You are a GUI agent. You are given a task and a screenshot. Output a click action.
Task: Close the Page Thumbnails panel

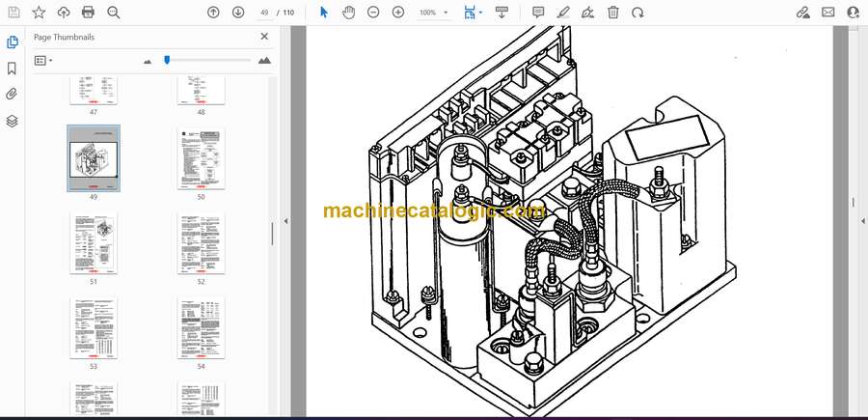point(264,37)
